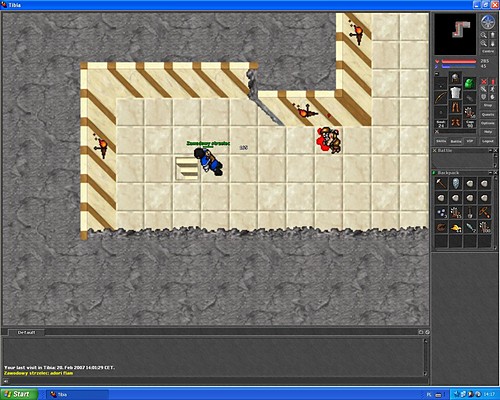This screenshot has width=500, height=400.
Task: Open the Help button
Action: point(488,132)
